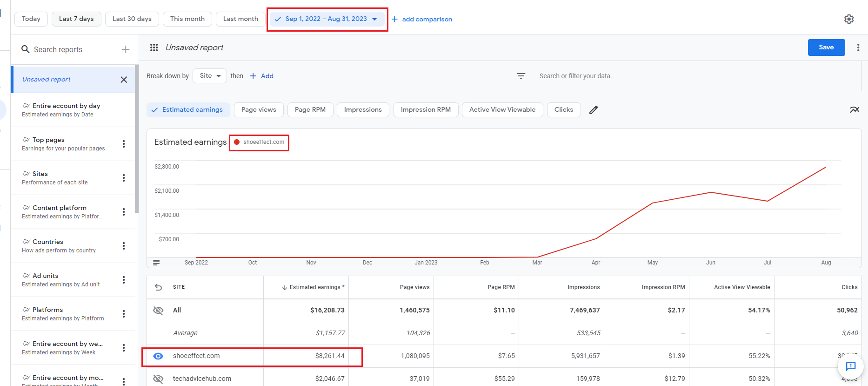Open the reports grid icon beside Unsaved report

coord(154,47)
